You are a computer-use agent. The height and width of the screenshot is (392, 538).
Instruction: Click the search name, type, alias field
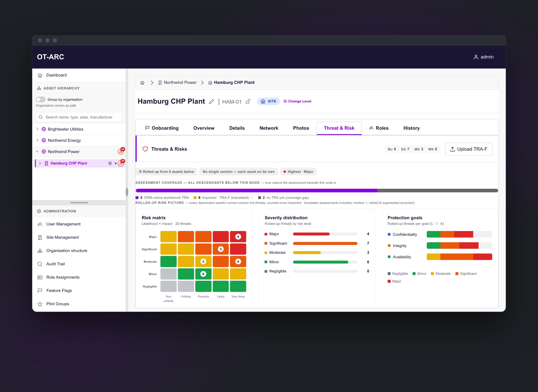point(79,117)
